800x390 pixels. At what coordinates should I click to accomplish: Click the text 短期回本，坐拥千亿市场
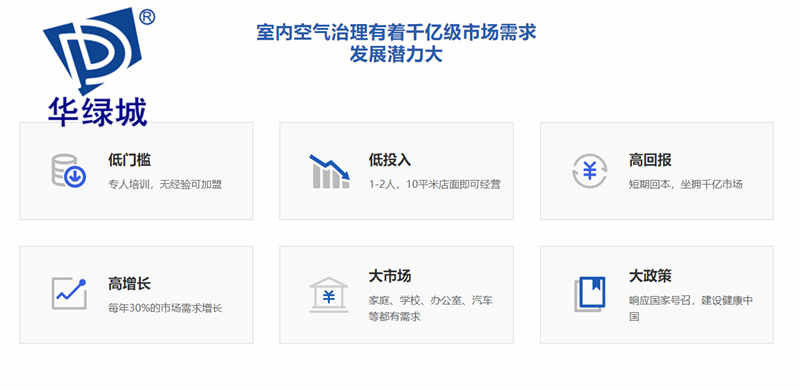coord(685,184)
